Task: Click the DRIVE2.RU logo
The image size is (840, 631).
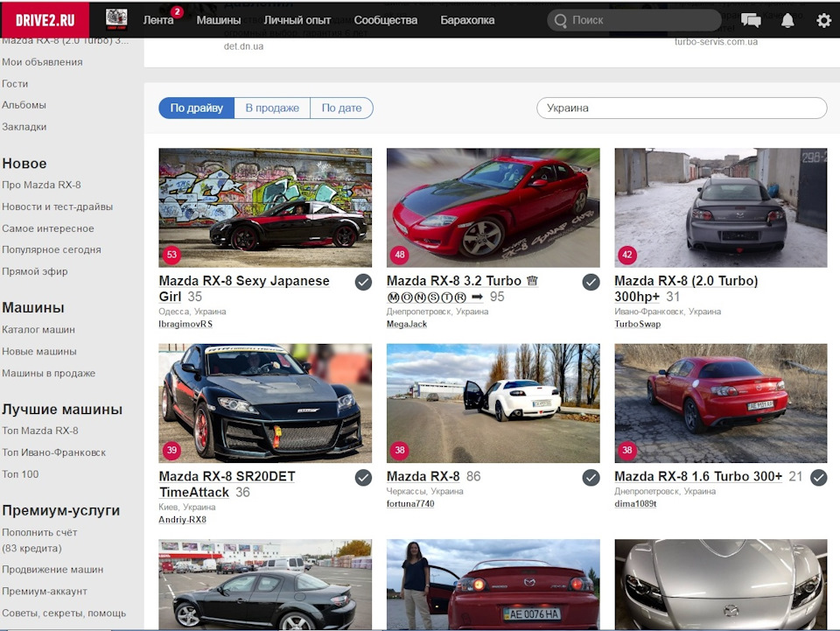Action: [x=45, y=20]
